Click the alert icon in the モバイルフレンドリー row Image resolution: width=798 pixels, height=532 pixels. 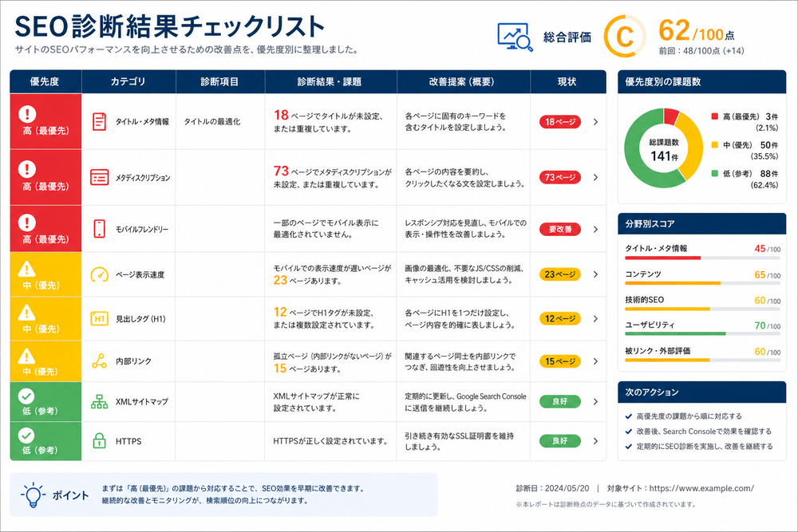coord(27,223)
